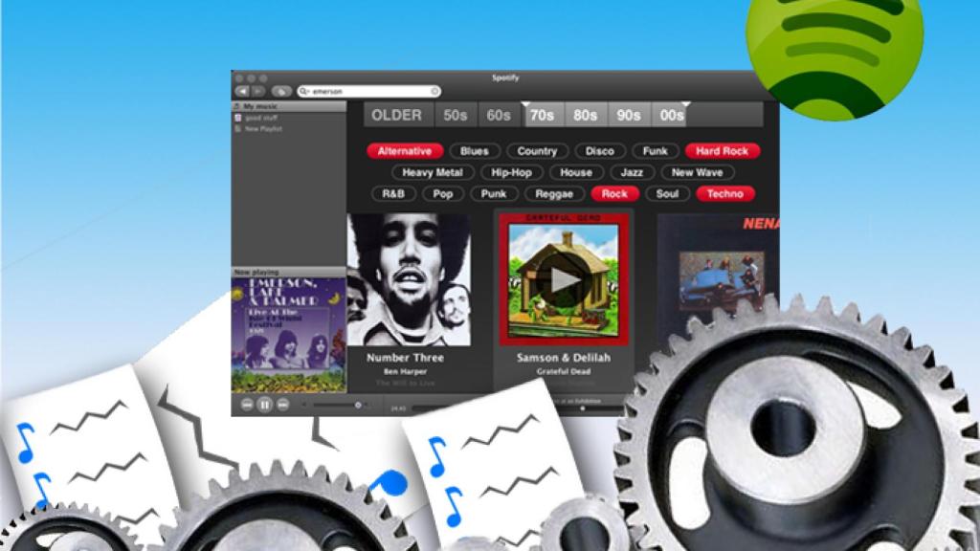Screen dimensions: 980x551
Task: Click the forward navigation arrow
Action: [257, 91]
